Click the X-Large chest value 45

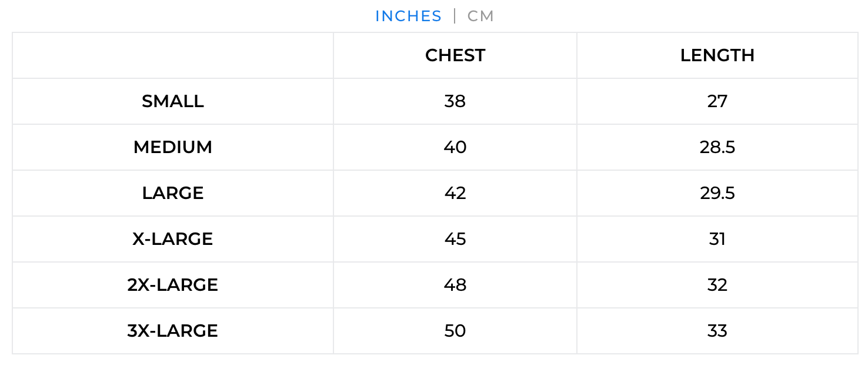(455, 239)
